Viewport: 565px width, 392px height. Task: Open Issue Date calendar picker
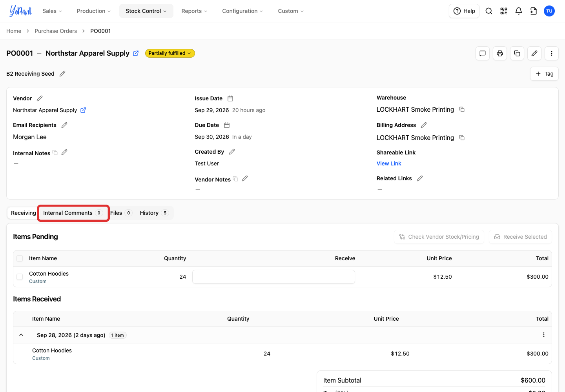(230, 98)
